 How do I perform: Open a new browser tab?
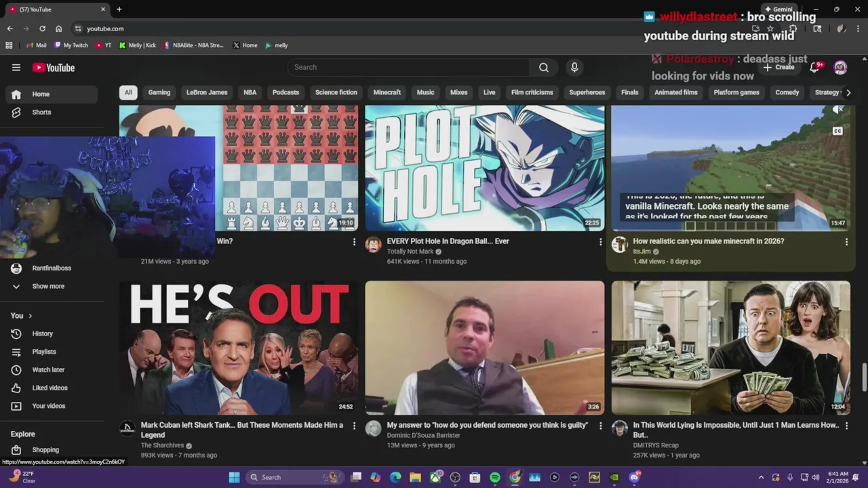click(119, 9)
